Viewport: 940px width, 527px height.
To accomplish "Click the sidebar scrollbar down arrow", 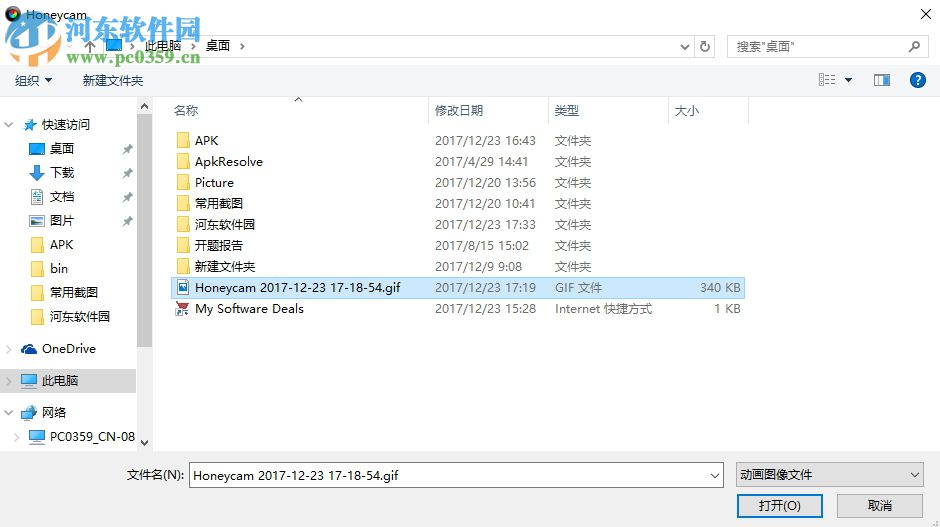I will pyautogui.click(x=144, y=442).
